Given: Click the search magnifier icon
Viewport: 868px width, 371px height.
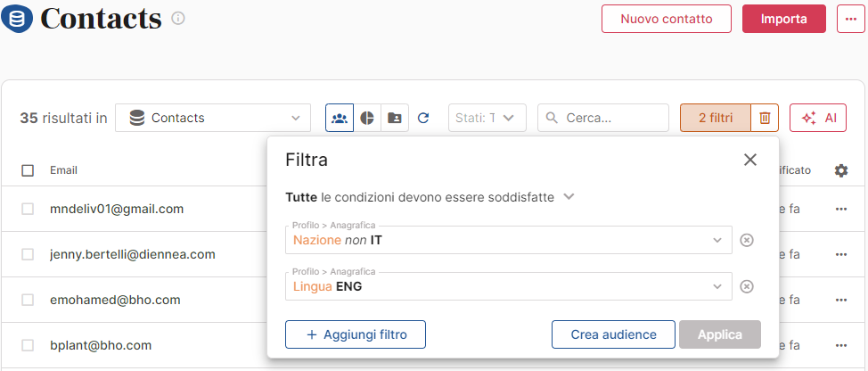Looking at the screenshot, I should (552, 118).
